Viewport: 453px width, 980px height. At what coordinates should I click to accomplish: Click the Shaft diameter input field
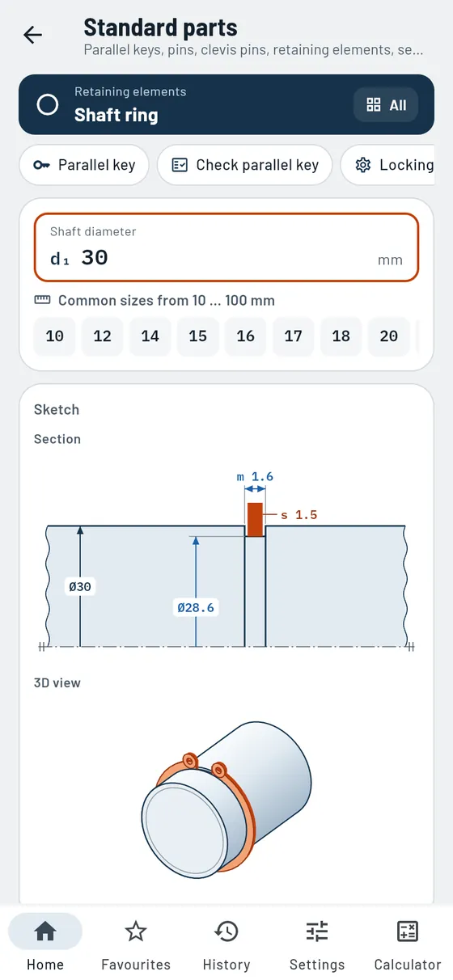click(226, 247)
